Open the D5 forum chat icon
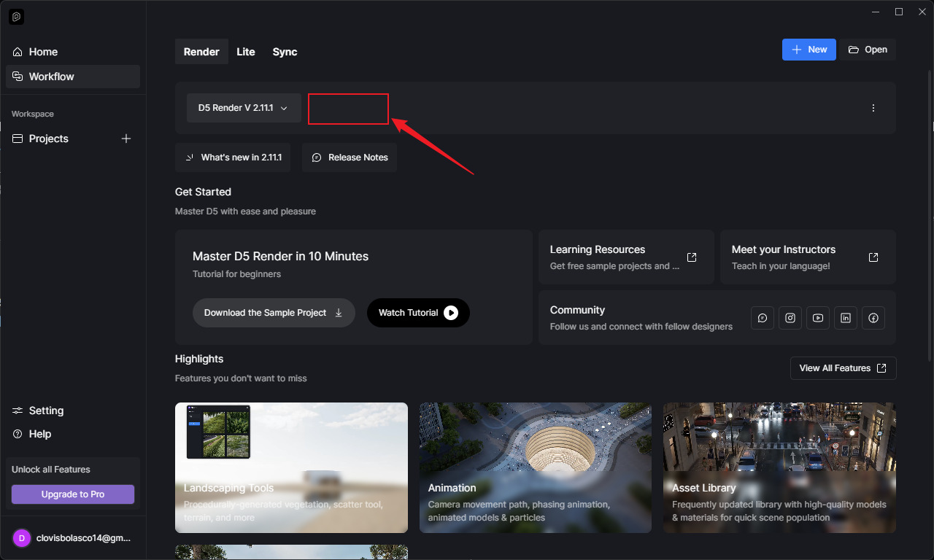Viewport: 934px width, 560px height. point(763,318)
